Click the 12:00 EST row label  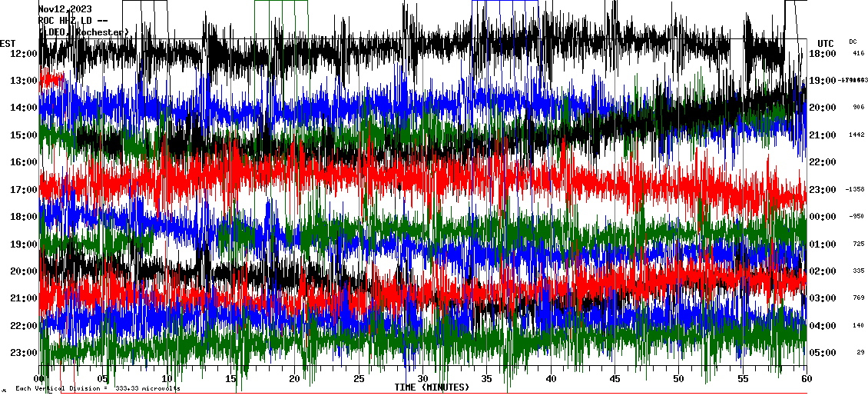(23, 54)
